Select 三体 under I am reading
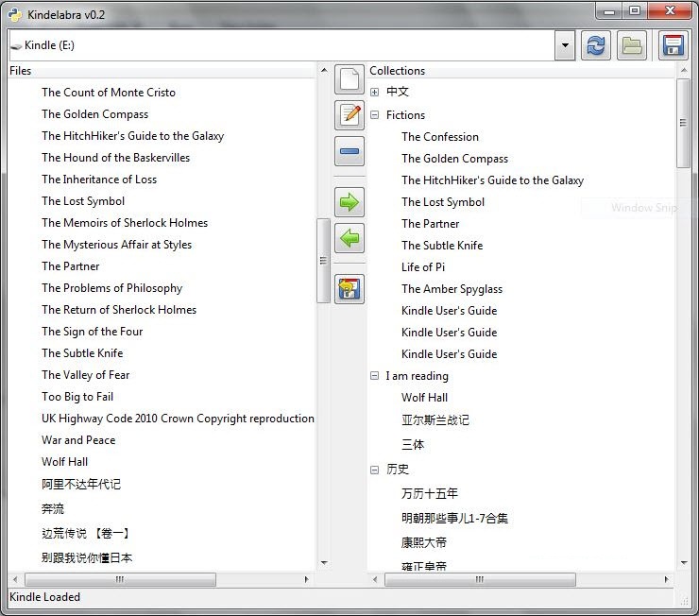The width and height of the screenshot is (699, 616). 413,444
